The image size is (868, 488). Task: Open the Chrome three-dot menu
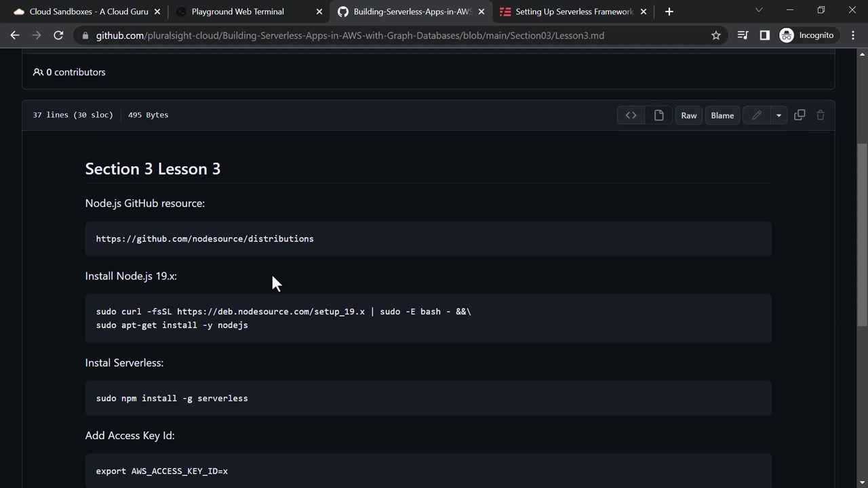[x=853, y=35]
